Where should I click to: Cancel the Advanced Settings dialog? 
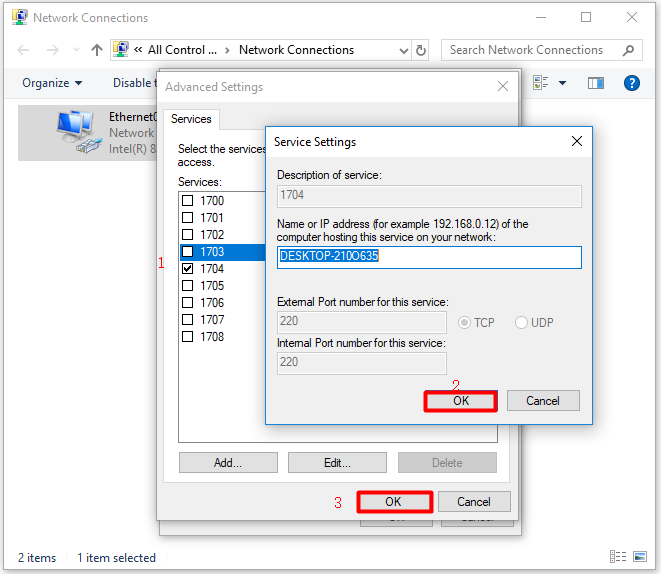[474, 502]
